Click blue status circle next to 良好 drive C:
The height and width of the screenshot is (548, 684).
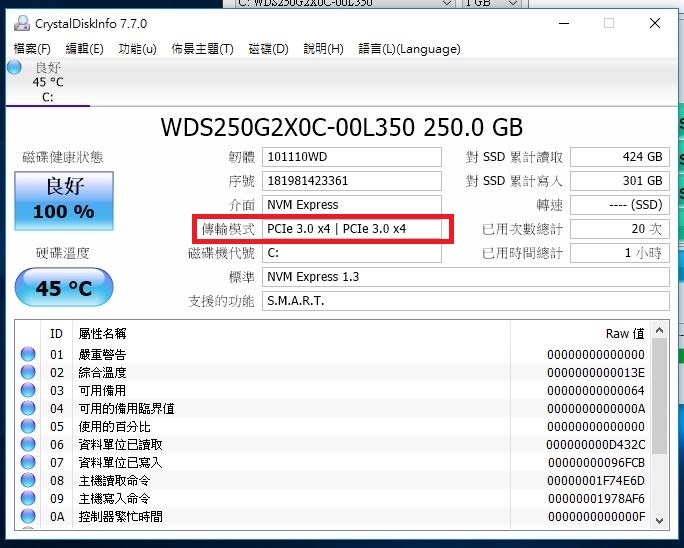pos(14,67)
